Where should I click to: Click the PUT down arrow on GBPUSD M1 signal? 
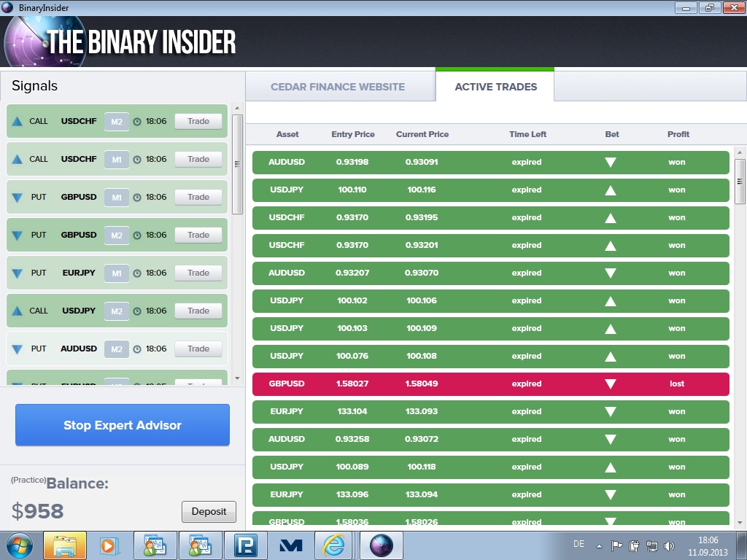18,198
